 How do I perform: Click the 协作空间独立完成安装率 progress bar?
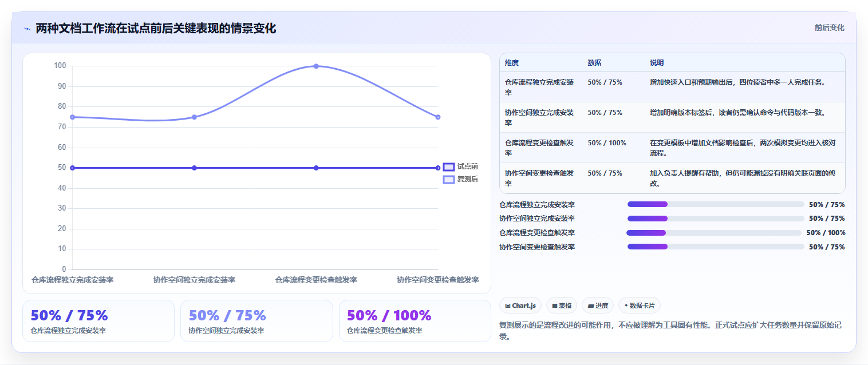point(716,219)
